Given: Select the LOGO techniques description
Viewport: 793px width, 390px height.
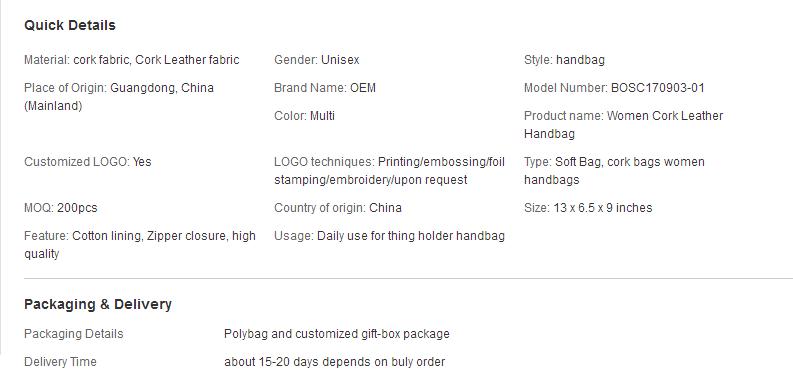Looking at the screenshot, I should [x=389, y=170].
